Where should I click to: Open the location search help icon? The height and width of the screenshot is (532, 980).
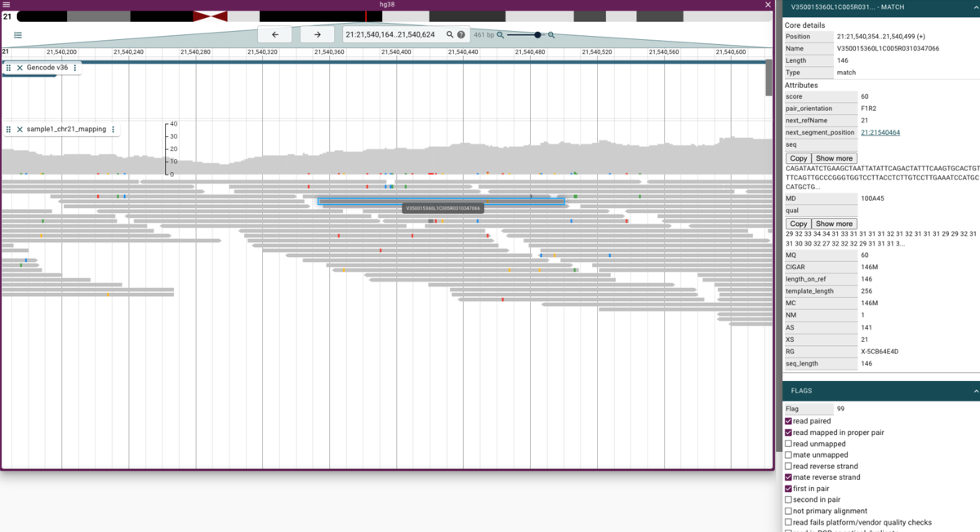(x=461, y=35)
